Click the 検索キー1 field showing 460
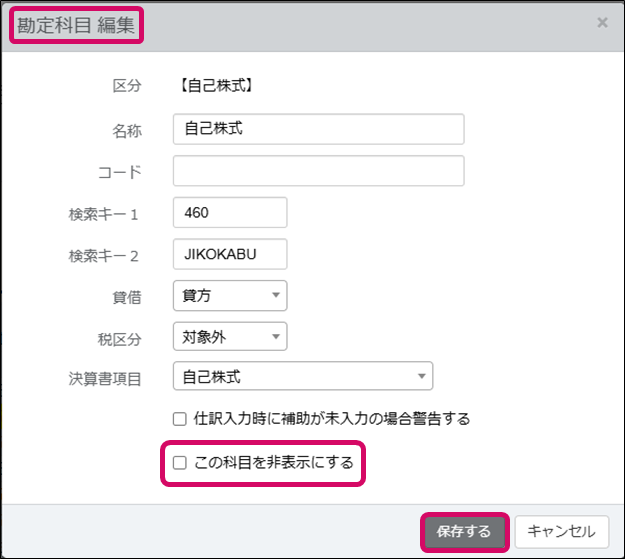 230,213
